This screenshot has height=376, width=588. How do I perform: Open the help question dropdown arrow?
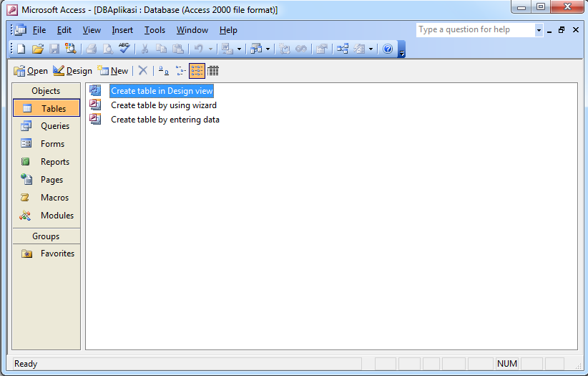(539, 30)
